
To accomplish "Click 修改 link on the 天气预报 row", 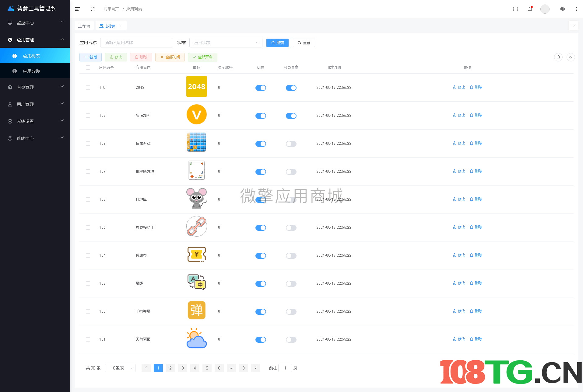I will pos(459,339).
